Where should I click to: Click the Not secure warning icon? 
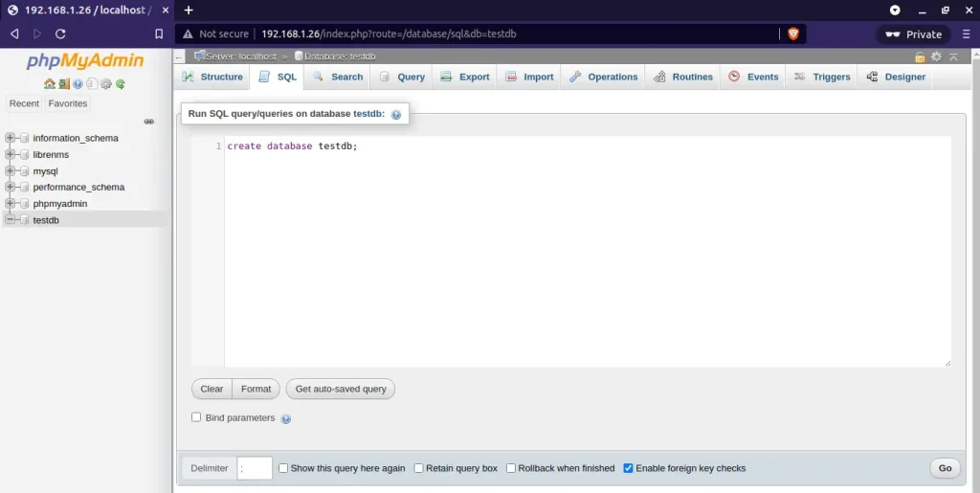pos(188,34)
